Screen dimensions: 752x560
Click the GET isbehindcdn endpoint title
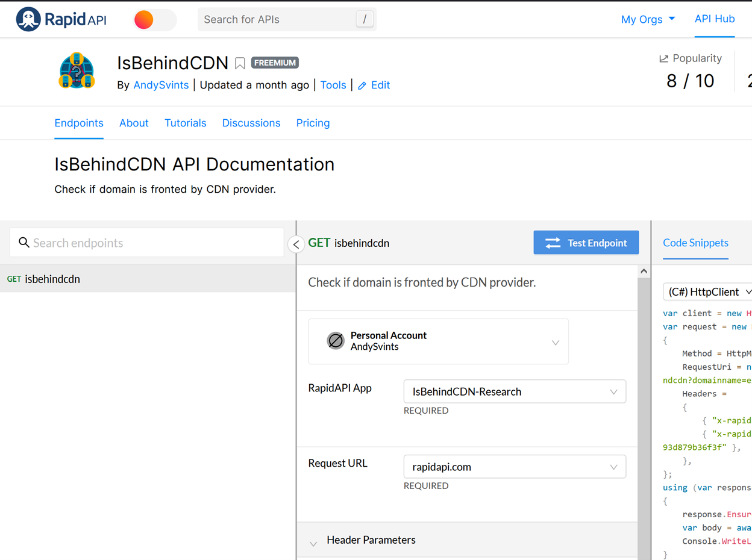pos(349,243)
